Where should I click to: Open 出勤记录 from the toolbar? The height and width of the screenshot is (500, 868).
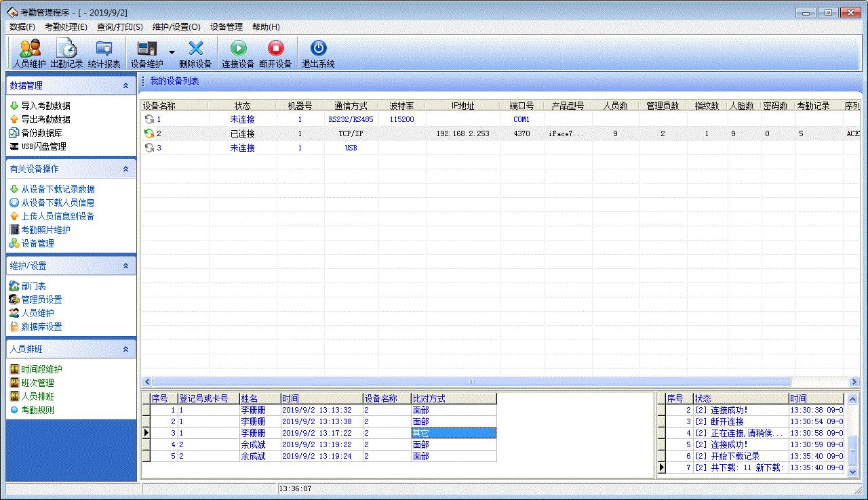(x=66, y=52)
